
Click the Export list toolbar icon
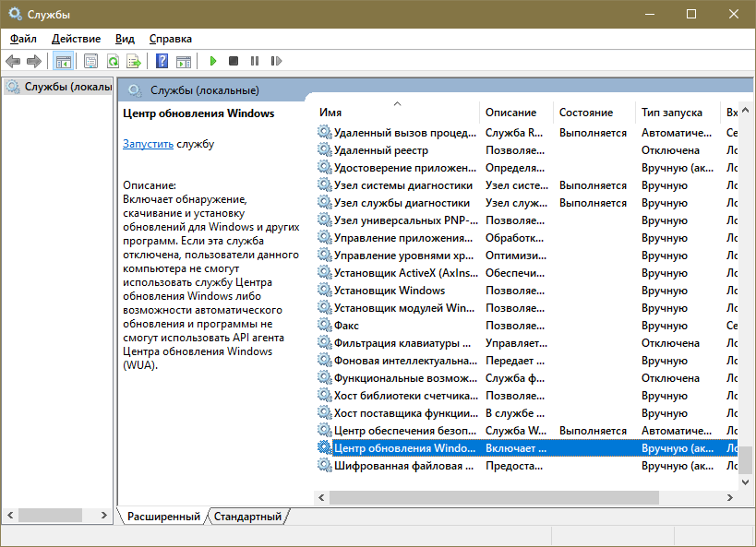coord(134,61)
